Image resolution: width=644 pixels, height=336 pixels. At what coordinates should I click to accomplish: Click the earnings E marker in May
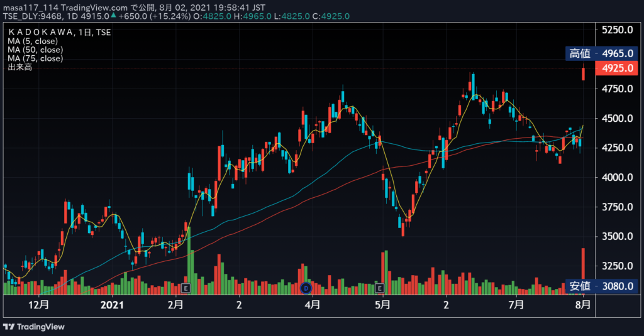point(379,288)
